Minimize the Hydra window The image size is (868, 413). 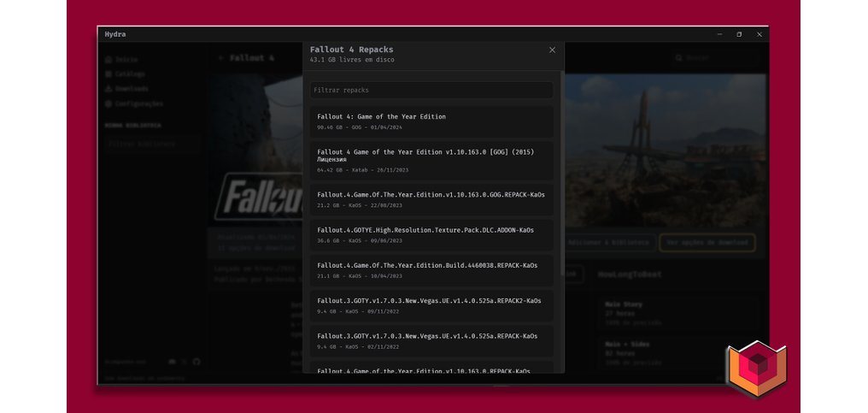719,34
